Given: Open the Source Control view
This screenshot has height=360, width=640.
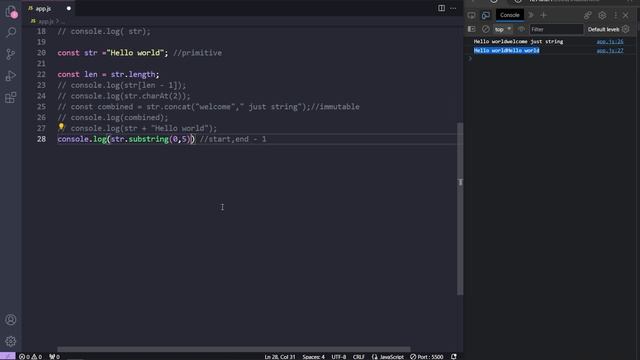Looking at the screenshot, I should 11,54.
